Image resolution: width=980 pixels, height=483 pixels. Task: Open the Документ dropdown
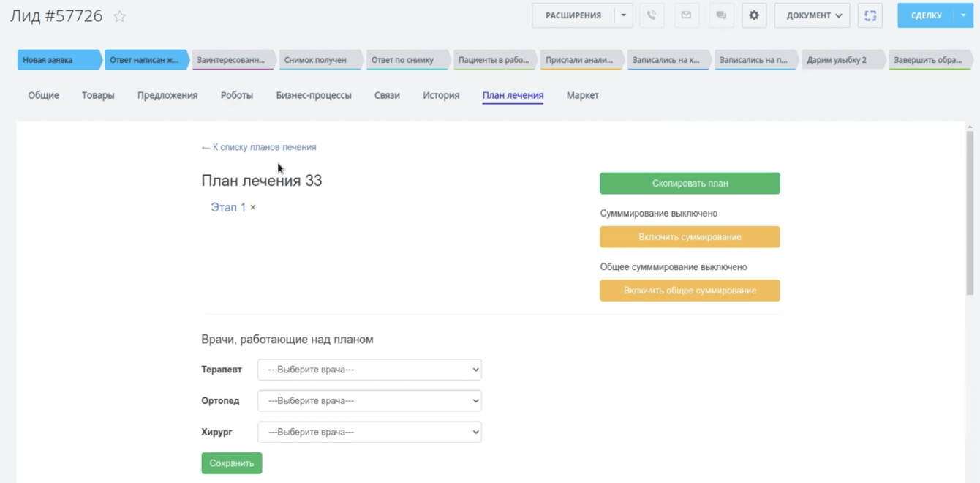(x=813, y=15)
